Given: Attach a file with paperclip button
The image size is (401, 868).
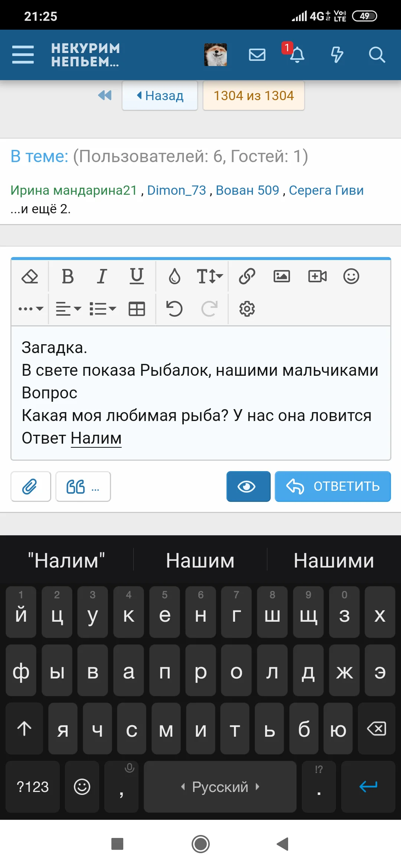Looking at the screenshot, I should (x=31, y=487).
